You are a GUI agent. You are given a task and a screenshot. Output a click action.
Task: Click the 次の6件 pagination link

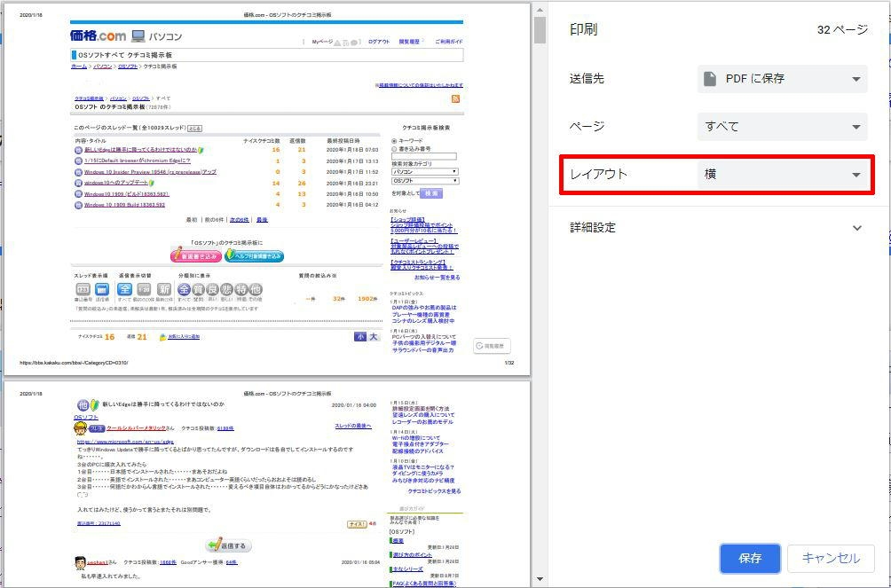click(x=239, y=220)
